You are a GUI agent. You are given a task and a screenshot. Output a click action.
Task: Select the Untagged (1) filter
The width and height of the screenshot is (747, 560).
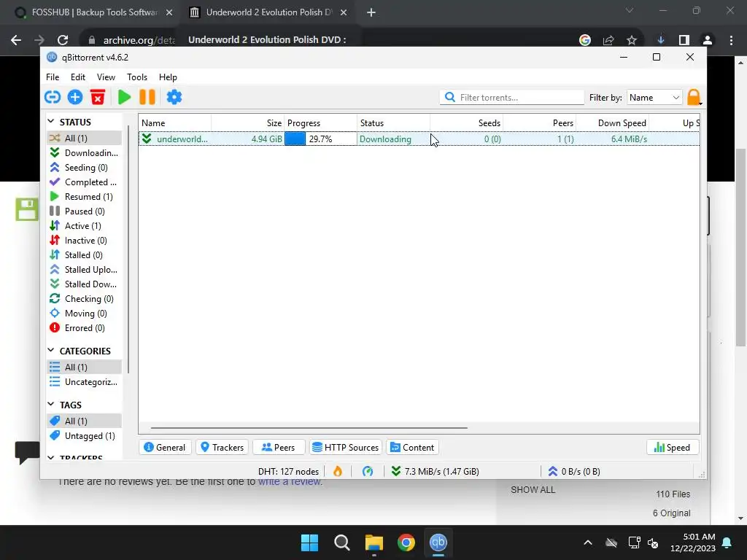[85, 436]
